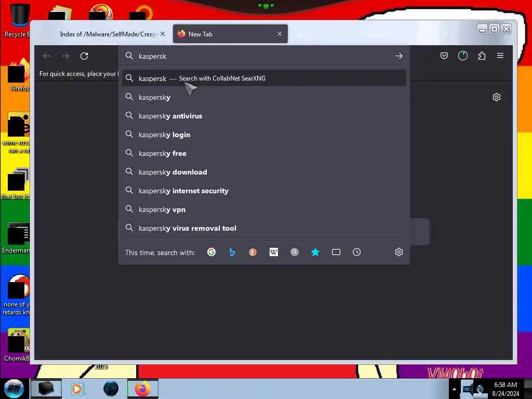The width and height of the screenshot is (532, 399).
Task: Search this time with DuckDuckGo
Action: tap(253, 252)
